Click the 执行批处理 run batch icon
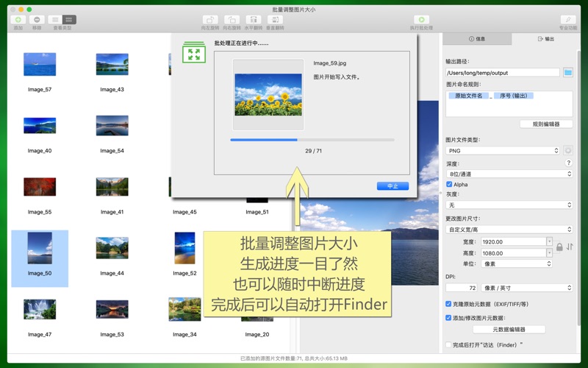 click(420, 20)
